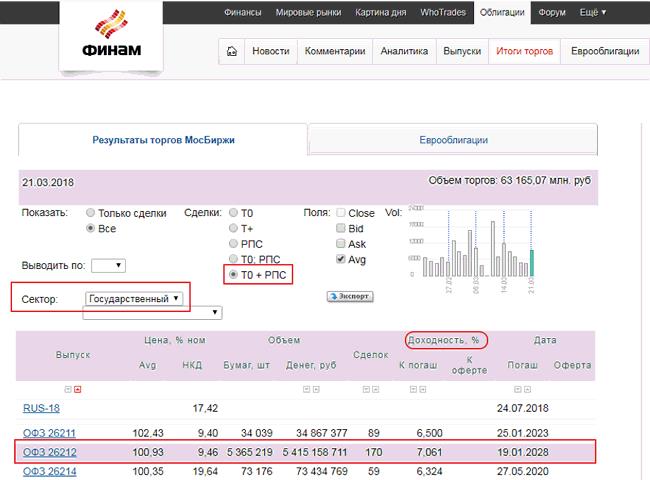
Task: Select the Только сделки radio option
Action: [x=90, y=213]
